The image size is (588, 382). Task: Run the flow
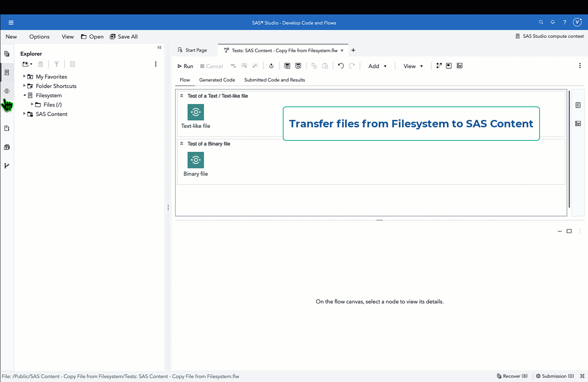point(185,66)
